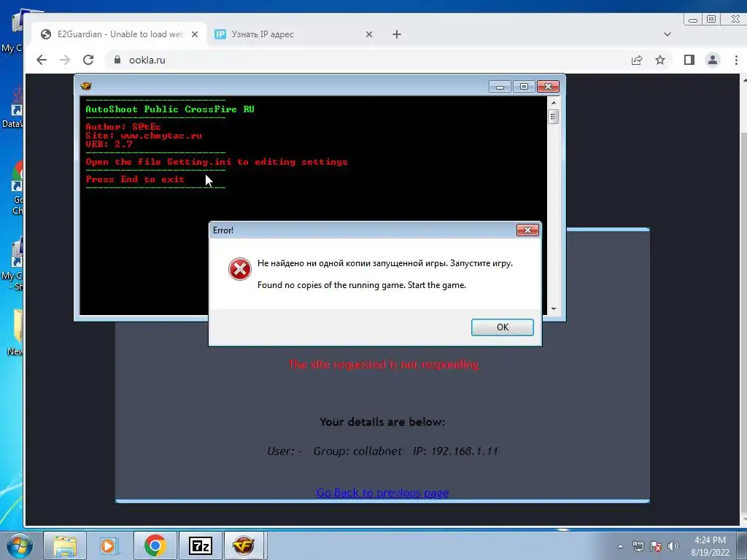747x560 pixels.
Task: Restore down the Chrome window
Action: point(711,20)
